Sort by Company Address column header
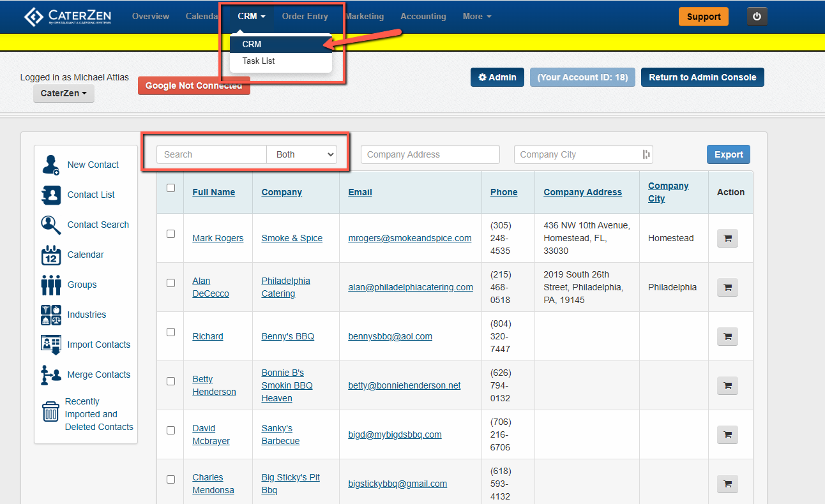The height and width of the screenshot is (504, 825). click(x=583, y=192)
